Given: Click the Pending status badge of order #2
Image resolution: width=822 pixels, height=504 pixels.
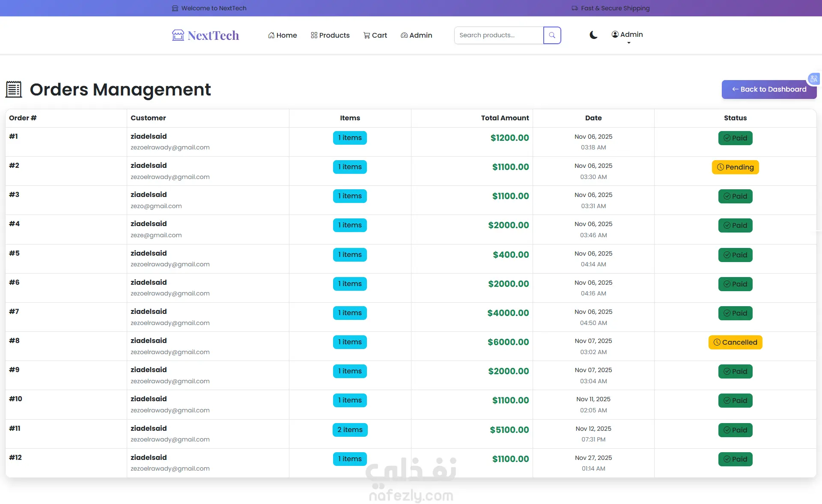Looking at the screenshot, I should click(x=735, y=167).
